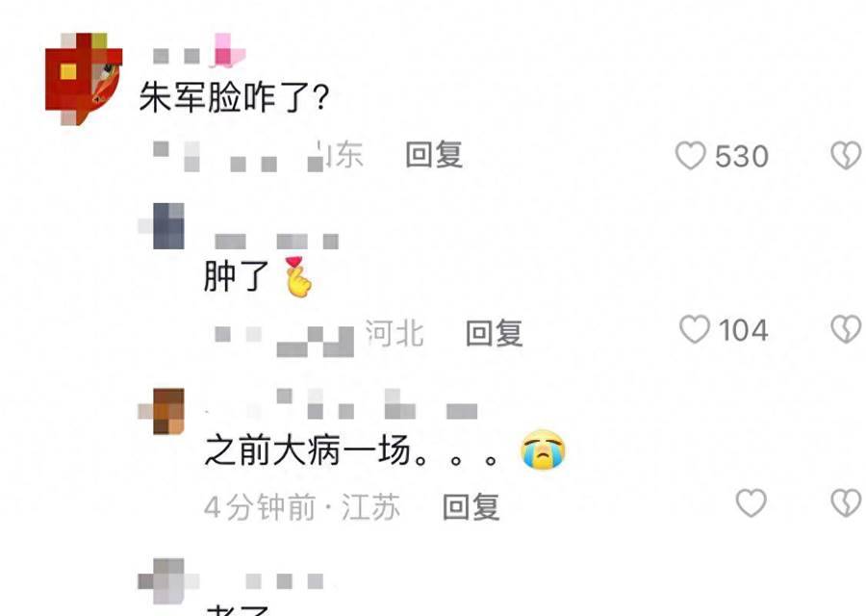Reply to the 江苏 comment posted 4分钟前

(471, 506)
